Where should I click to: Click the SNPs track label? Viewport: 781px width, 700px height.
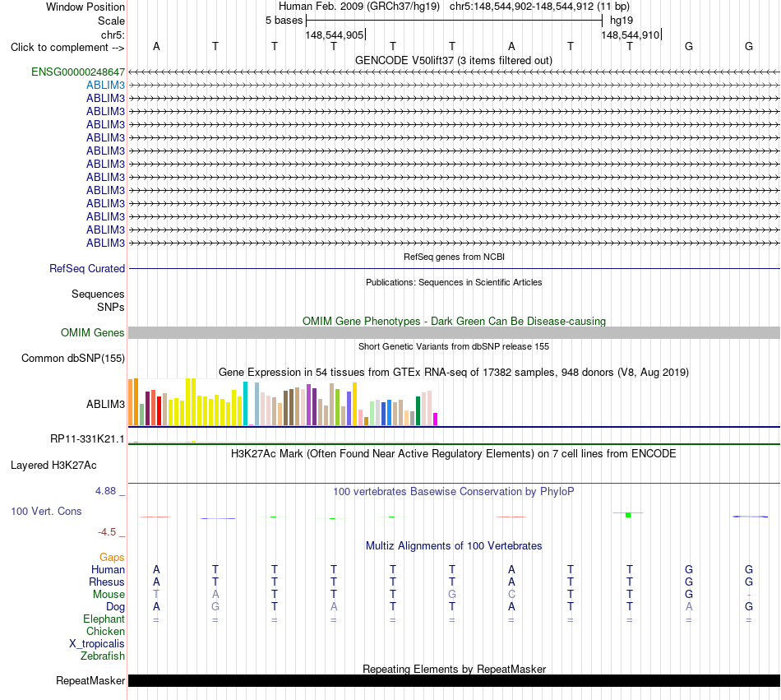click(111, 308)
